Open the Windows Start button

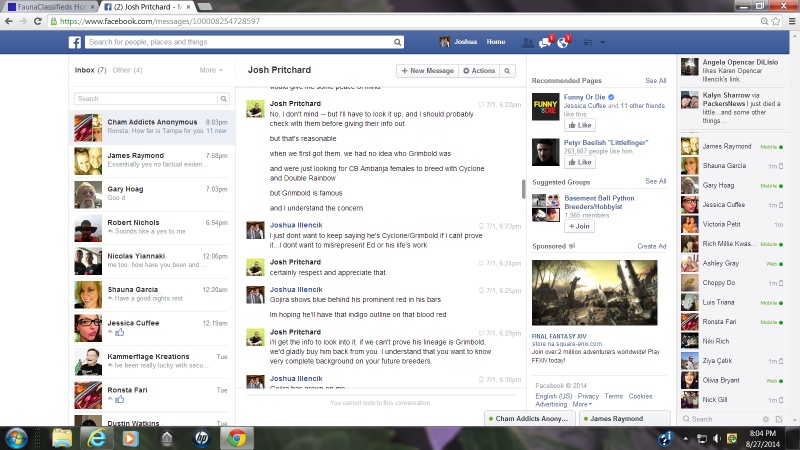pyautogui.click(x=16, y=438)
